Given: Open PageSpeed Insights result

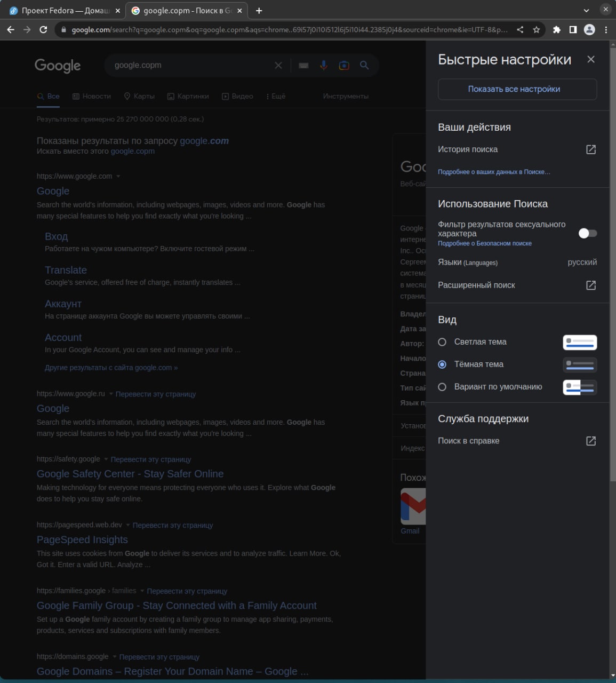Looking at the screenshot, I should click(x=82, y=539).
